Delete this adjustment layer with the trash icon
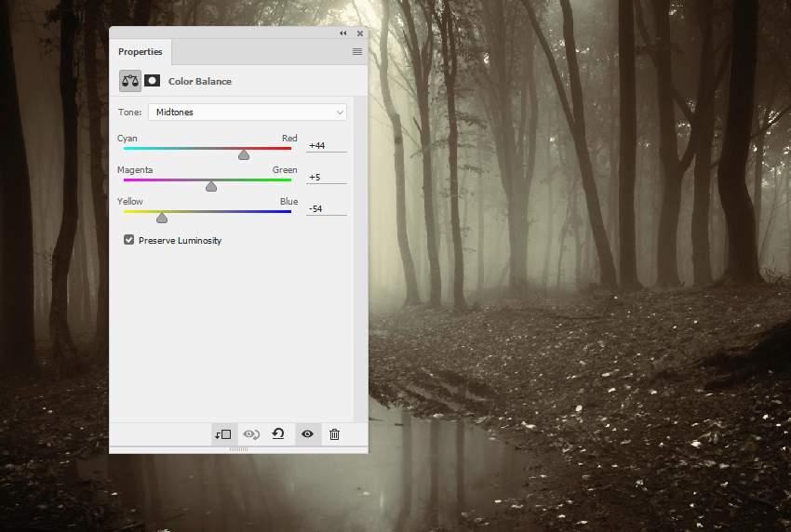This screenshot has width=791, height=532. pyautogui.click(x=334, y=434)
